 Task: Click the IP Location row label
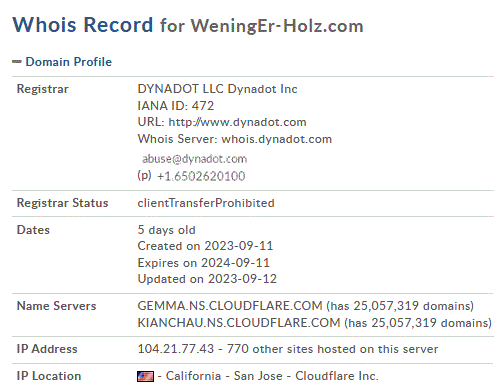49,376
